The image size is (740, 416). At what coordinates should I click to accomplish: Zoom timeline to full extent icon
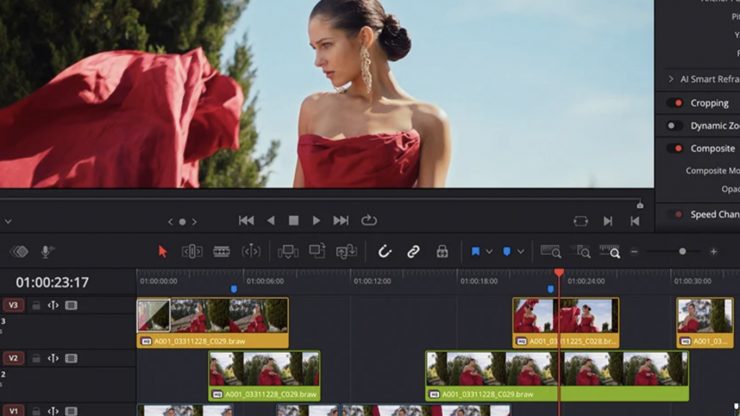551,252
